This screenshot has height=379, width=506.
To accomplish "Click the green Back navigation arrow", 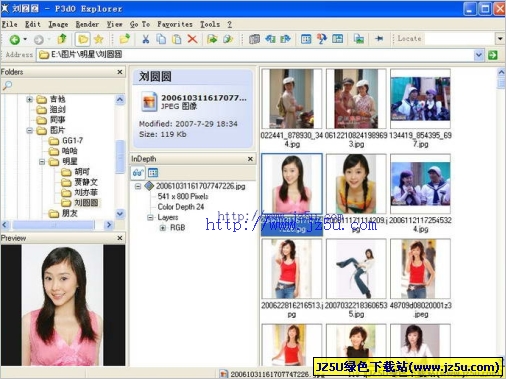I will click(x=14, y=39).
